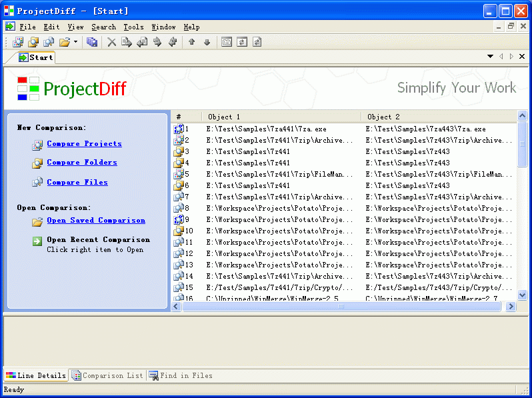Open the Help menu
The image size is (532, 398).
[192, 27]
